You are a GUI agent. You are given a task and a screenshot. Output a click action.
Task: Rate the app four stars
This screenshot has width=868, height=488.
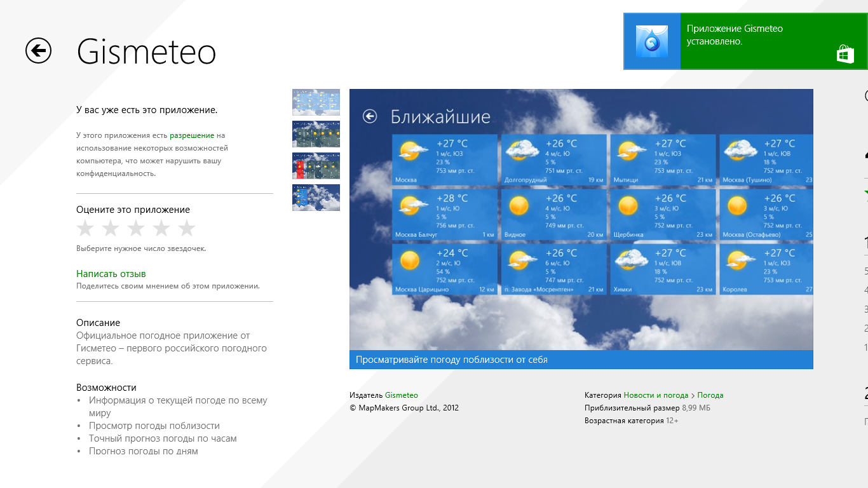pos(161,228)
